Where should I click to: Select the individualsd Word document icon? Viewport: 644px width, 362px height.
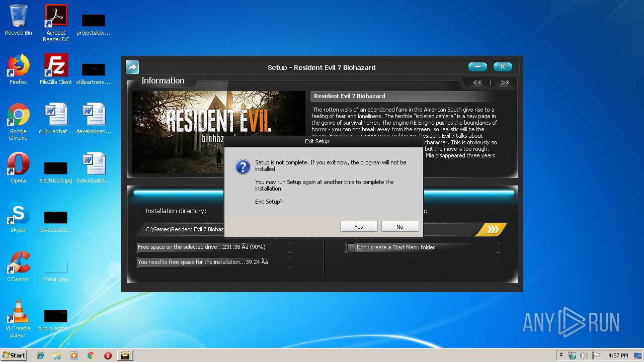[94, 168]
